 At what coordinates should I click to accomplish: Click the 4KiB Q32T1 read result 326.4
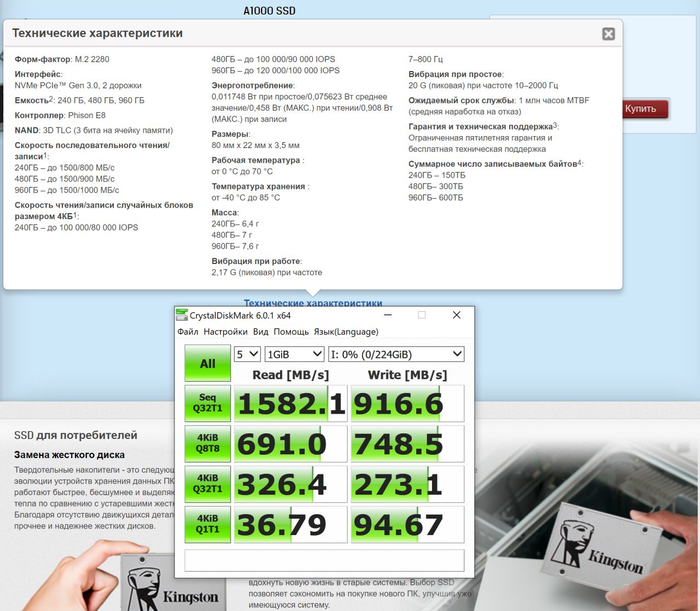[x=290, y=484]
